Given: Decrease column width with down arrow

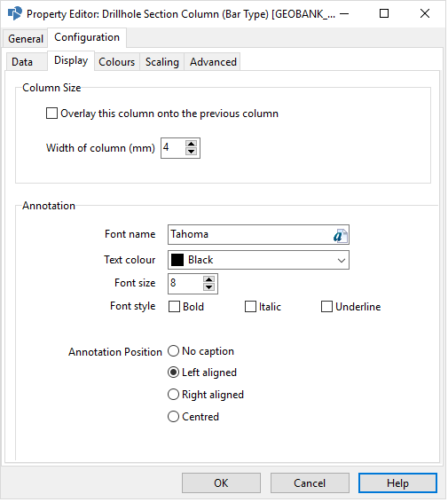Looking at the screenshot, I should 192,152.
